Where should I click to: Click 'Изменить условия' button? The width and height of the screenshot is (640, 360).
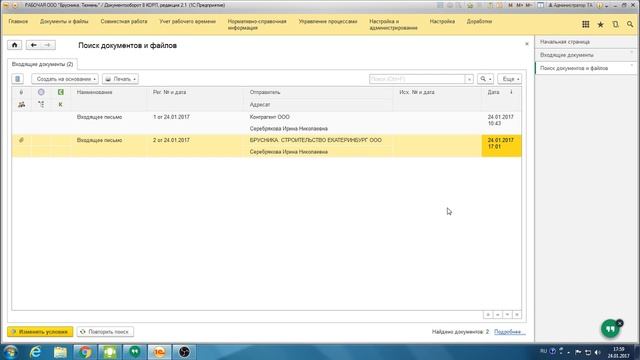(x=40, y=332)
